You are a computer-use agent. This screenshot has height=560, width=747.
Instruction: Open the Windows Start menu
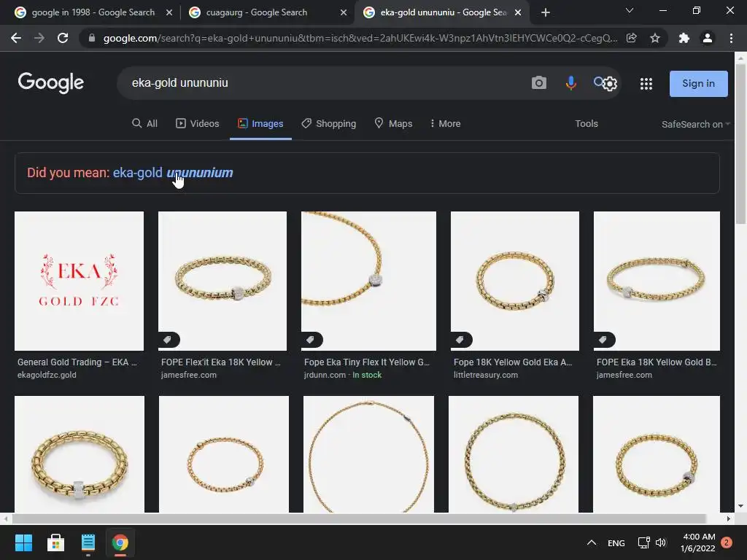(x=23, y=542)
